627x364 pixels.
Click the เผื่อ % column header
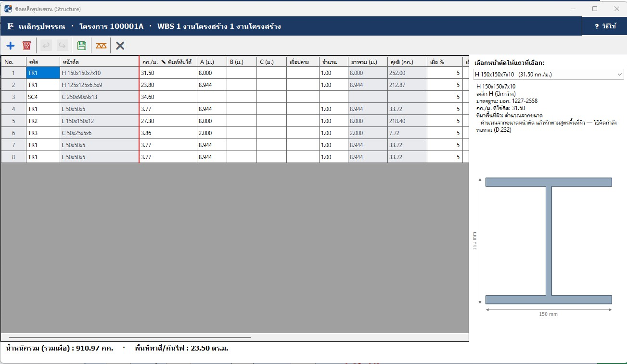(x=445, y=62)
